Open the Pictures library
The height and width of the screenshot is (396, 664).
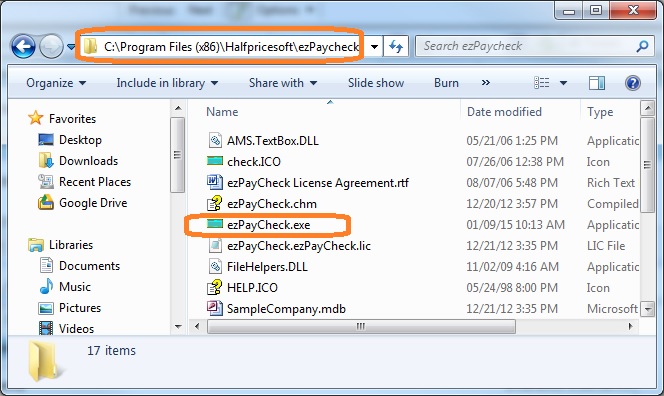pos(80,307)
